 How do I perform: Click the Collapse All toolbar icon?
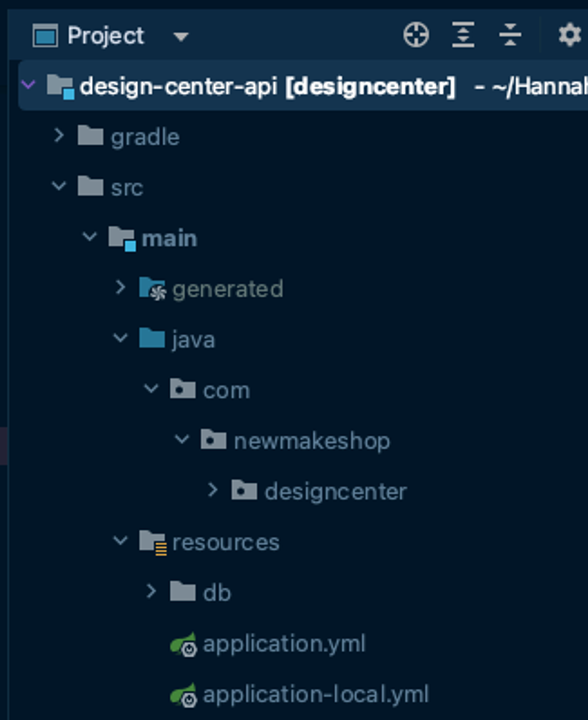[x=510, y=34]
